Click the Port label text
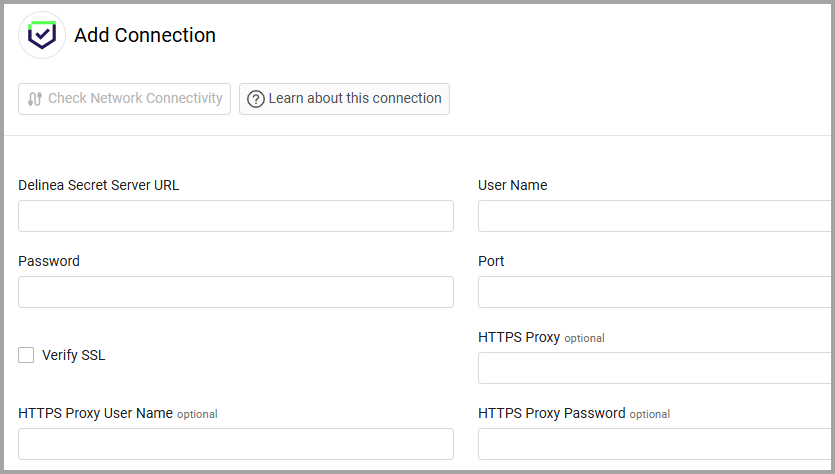 tap(491, 261)
